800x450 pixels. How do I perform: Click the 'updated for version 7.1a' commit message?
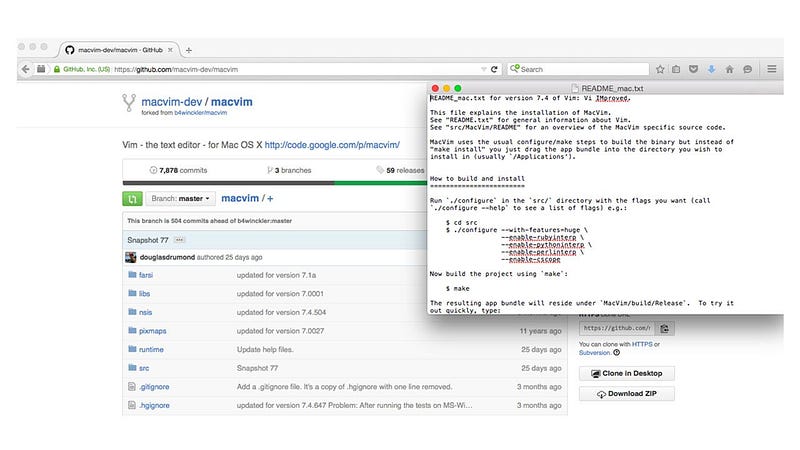pos(276,275)
